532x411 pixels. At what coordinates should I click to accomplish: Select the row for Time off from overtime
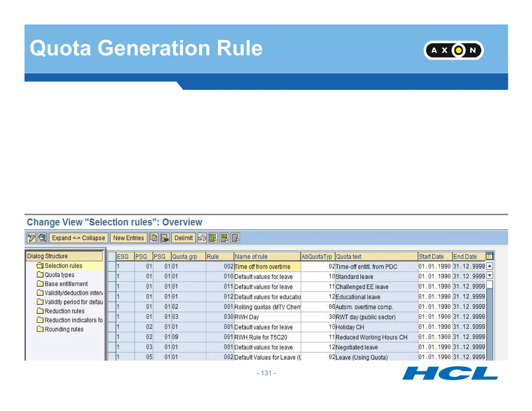click(112, 266)
